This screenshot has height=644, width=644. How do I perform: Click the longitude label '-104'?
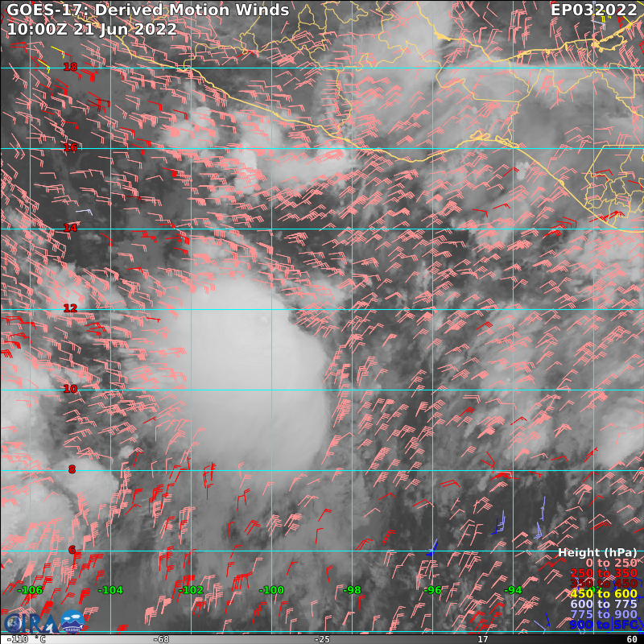click(x=110, y=590)
